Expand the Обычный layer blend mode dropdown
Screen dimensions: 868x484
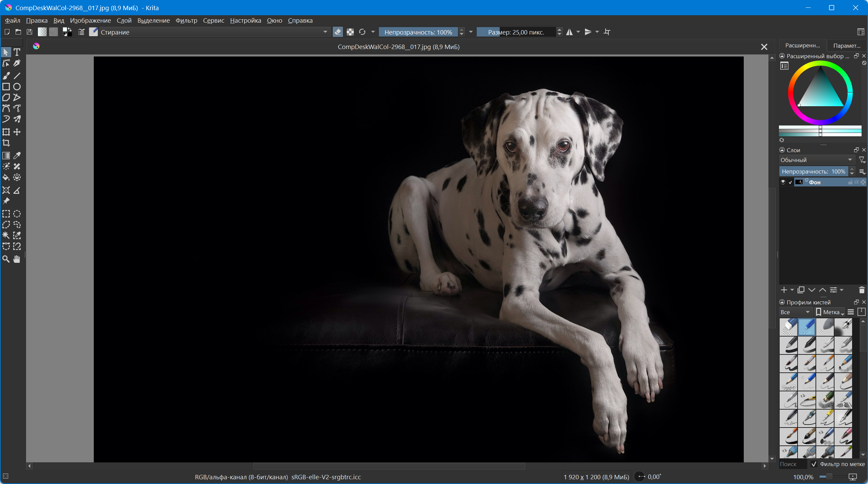pyautogui.click(x=816, y=160)
